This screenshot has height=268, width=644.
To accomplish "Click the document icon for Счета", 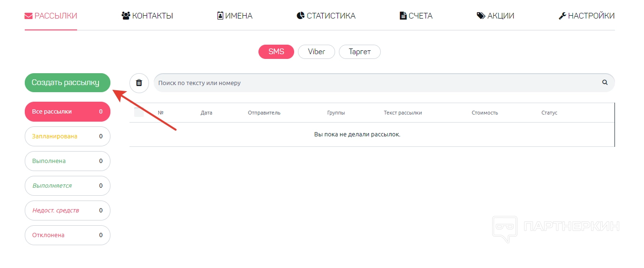I will pyautogui.click(x=403, y=16).
